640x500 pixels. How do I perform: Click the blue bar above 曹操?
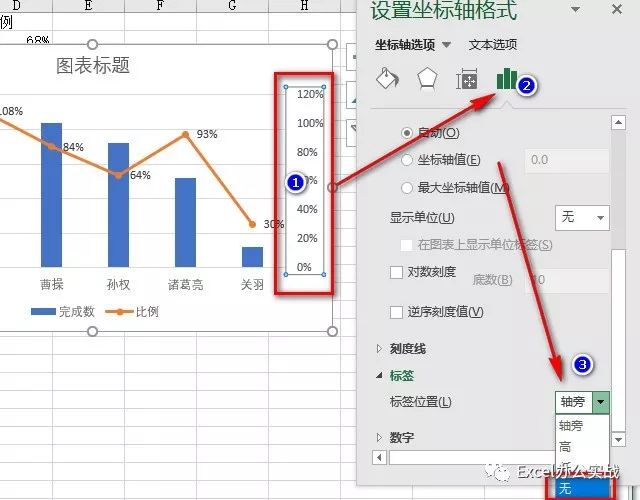click(x=51, y=195)
